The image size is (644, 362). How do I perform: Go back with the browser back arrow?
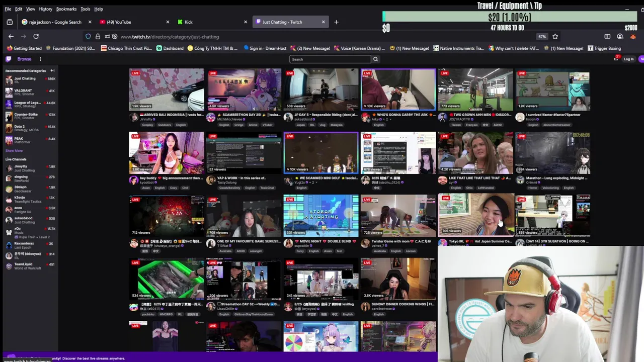pos(11,36)
